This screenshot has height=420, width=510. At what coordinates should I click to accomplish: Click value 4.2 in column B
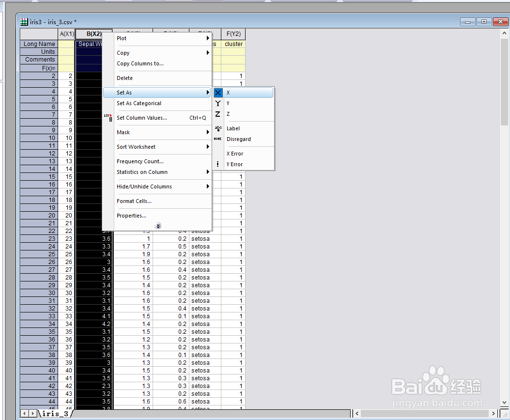(94, 324)
